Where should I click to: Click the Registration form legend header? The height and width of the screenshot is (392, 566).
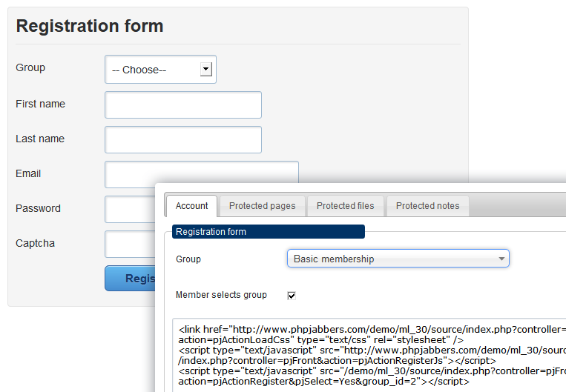pyautogui.click(x=269, y=231)
